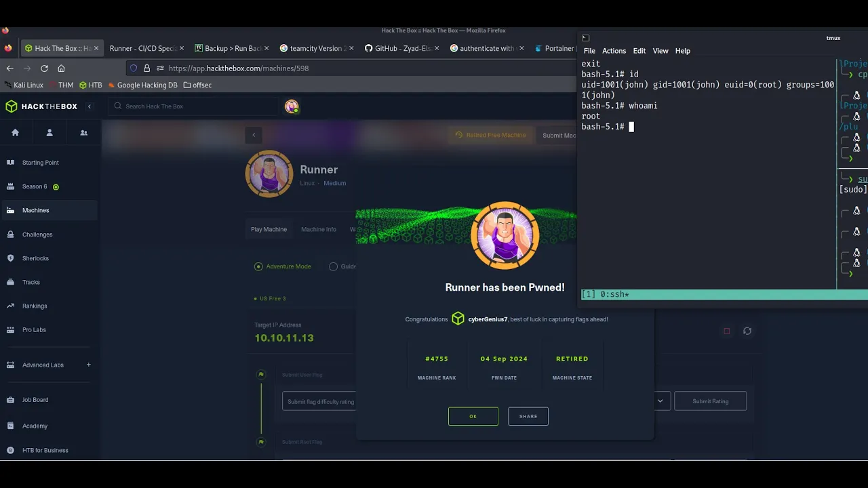
Task: Open View menu in terminal window
Action: click(x=660, y=51)
